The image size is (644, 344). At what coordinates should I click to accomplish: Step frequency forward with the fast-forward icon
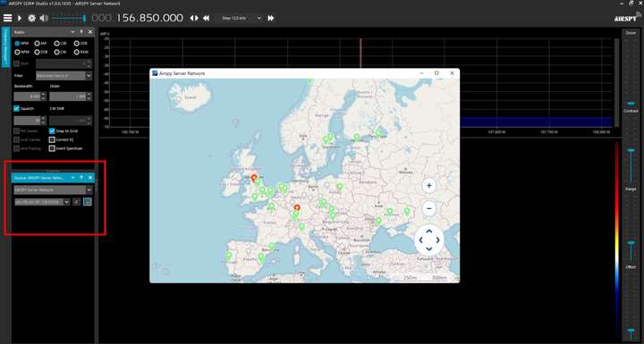click(x=271, y=18)
